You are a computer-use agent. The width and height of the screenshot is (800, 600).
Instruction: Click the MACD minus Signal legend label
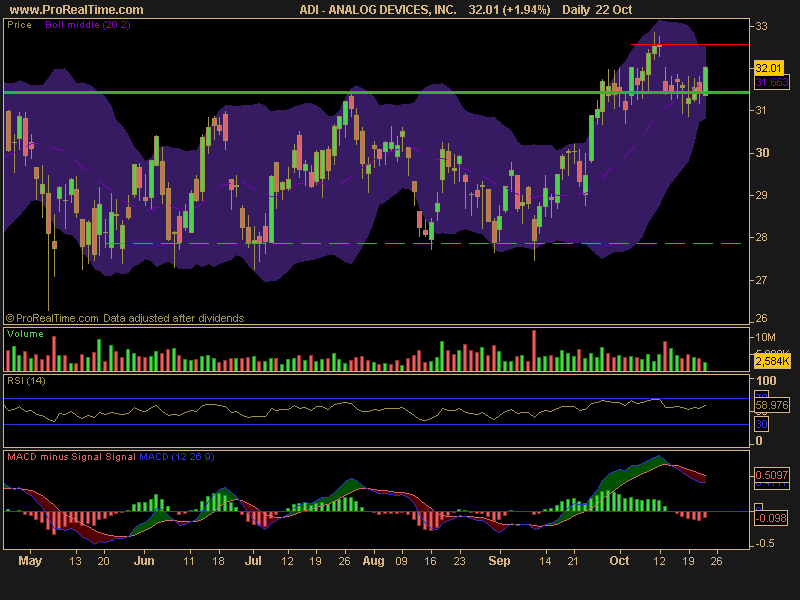point(55,457)
